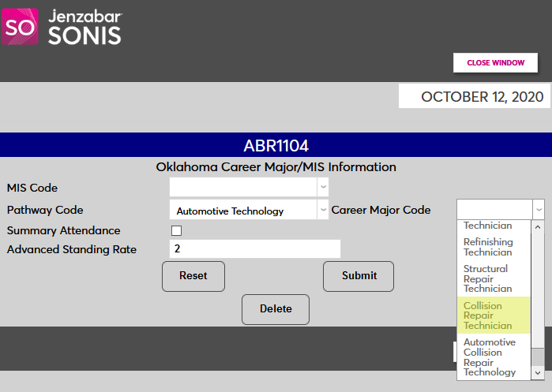Click the Career Major Code label
552x392 pixels.
point(381,210)
